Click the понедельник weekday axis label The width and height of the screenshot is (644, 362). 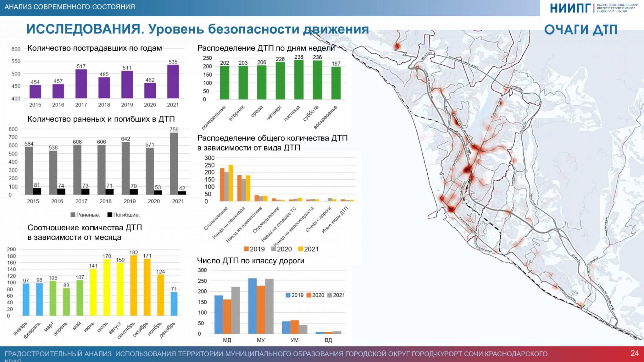pos(214,118)
